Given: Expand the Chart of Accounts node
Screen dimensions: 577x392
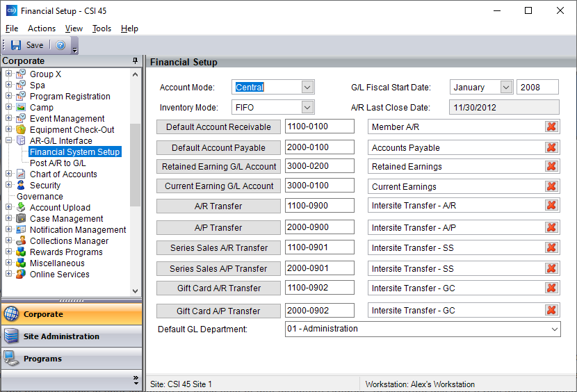Looking at the screenshot, I should pos(9,174).
